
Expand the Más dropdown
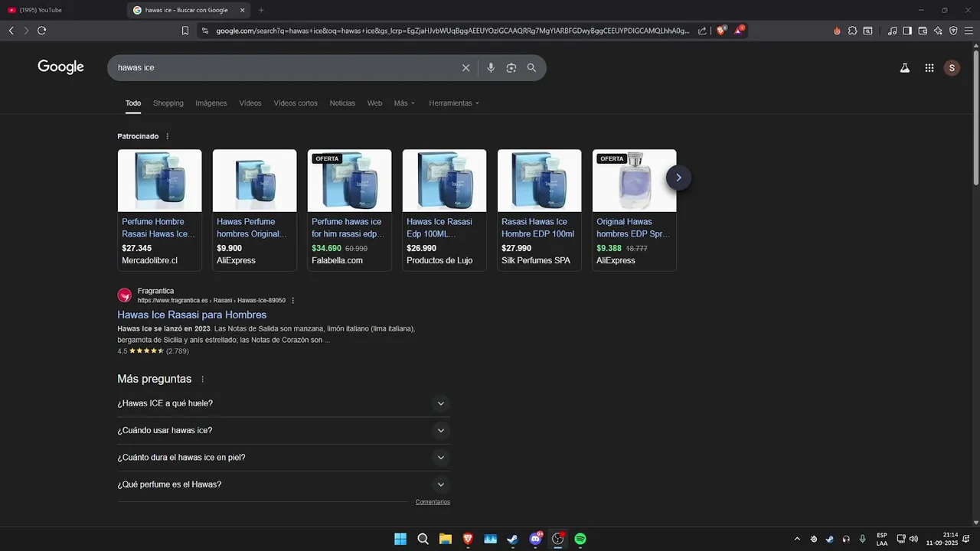coord(404,103)
